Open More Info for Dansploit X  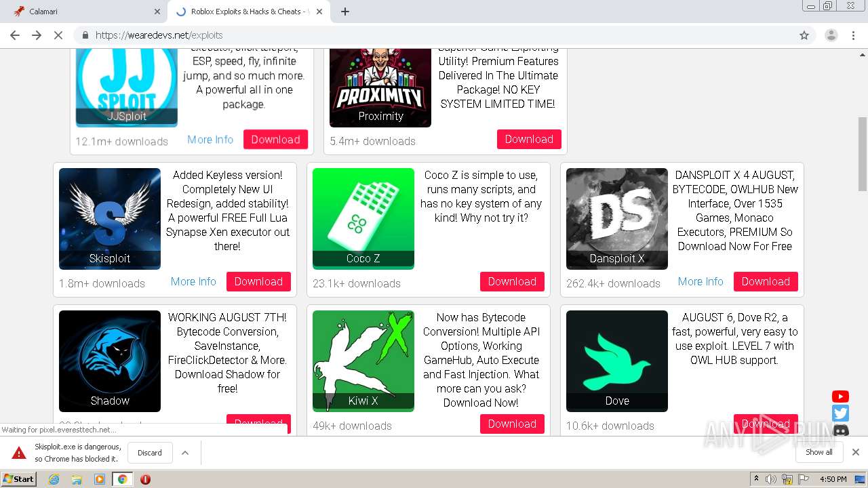(701, 281)
